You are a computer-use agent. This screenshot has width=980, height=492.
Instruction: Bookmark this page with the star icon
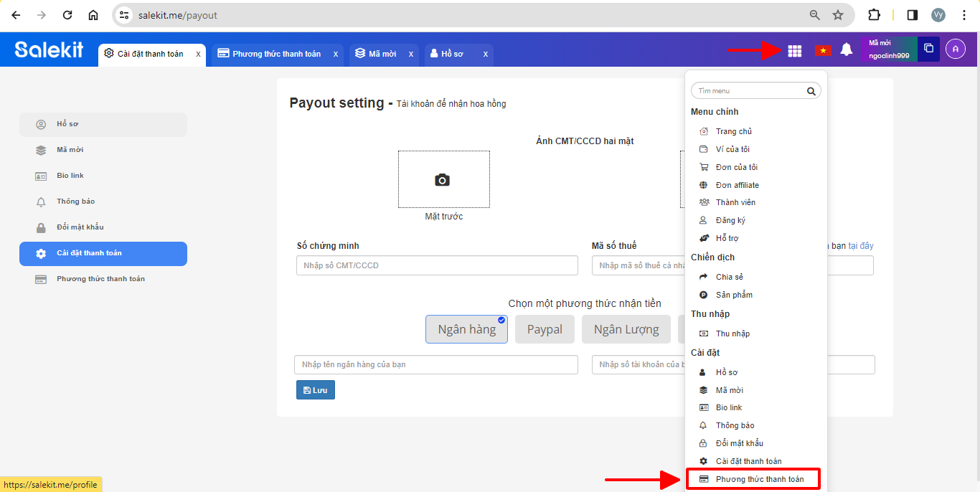[837, 15]
